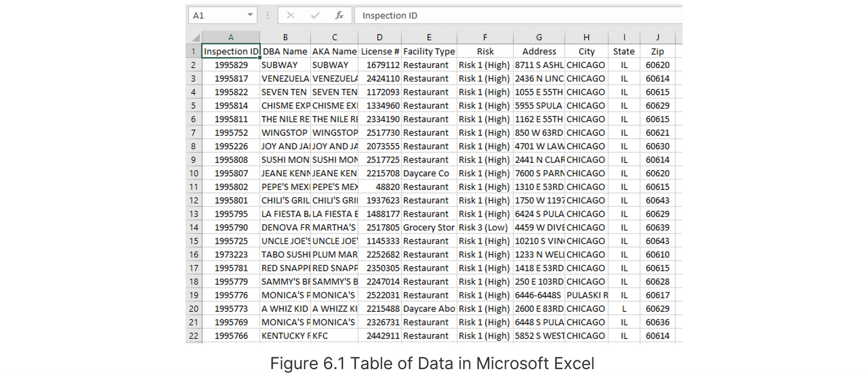The height and width of the screenshot is (383, 868).
Task: Select the KENTUCKY F DBA Name cell
Action: [285, 336]
